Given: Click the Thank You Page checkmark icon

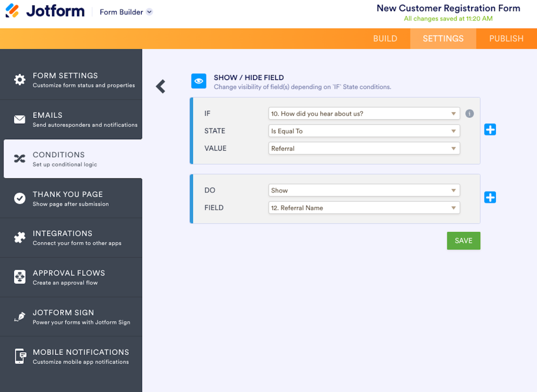Looking at the screenshot, I should click(20, 198).
